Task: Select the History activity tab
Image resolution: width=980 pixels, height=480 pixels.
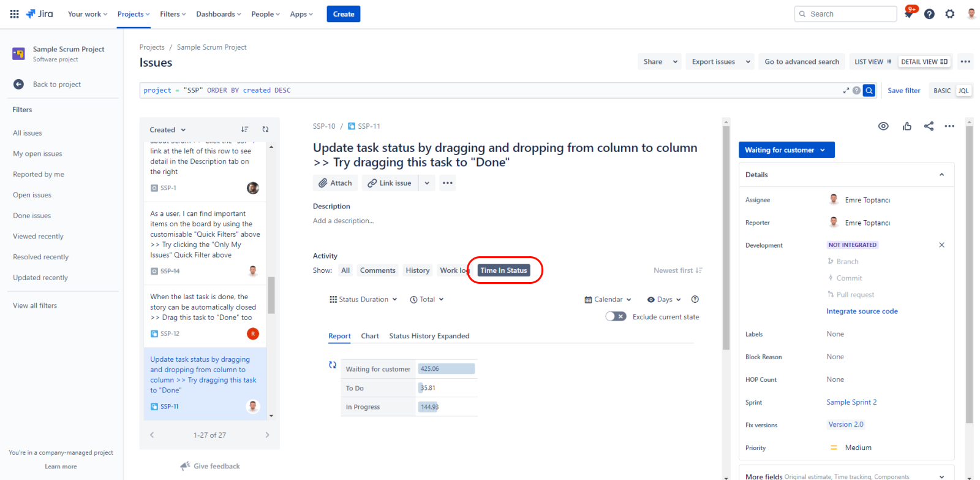Action: [x=417, y=270]
